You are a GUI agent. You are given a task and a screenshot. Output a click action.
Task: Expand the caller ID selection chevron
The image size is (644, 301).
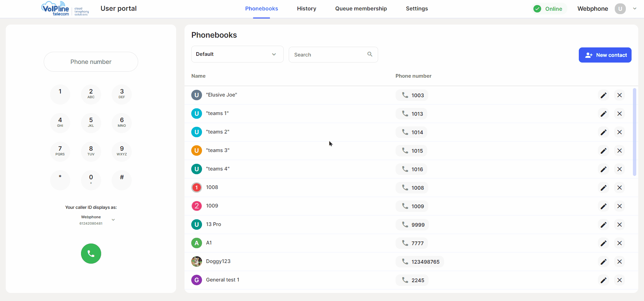(x=113, y=220)
